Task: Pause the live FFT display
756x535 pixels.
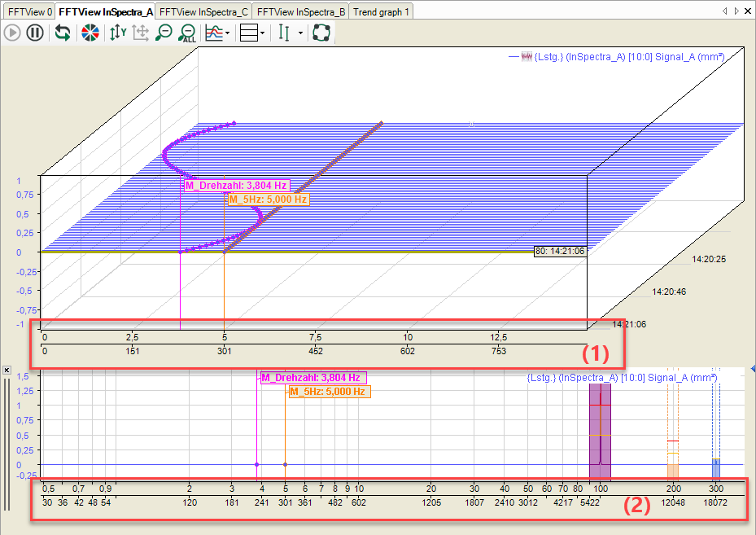Action: (35, 33)
